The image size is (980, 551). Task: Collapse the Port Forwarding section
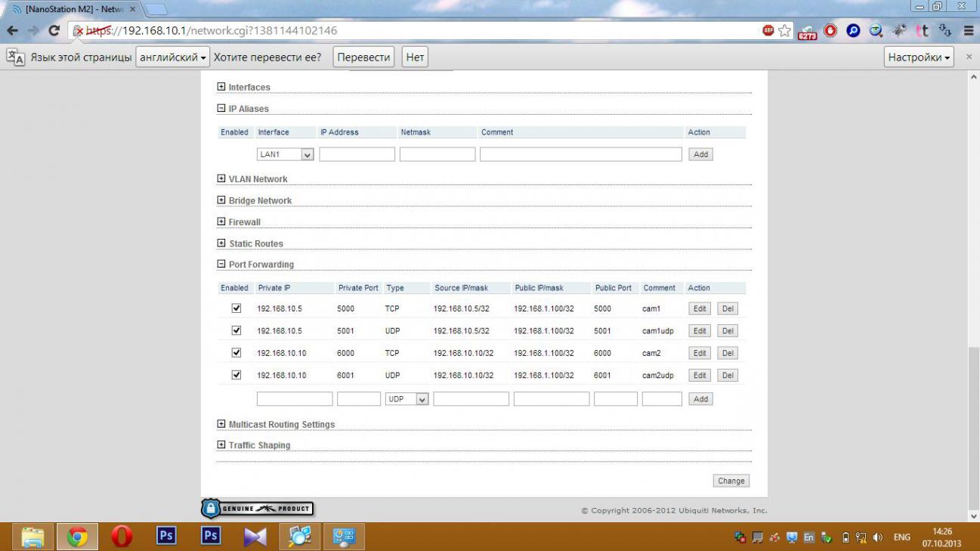pos(221,265)
